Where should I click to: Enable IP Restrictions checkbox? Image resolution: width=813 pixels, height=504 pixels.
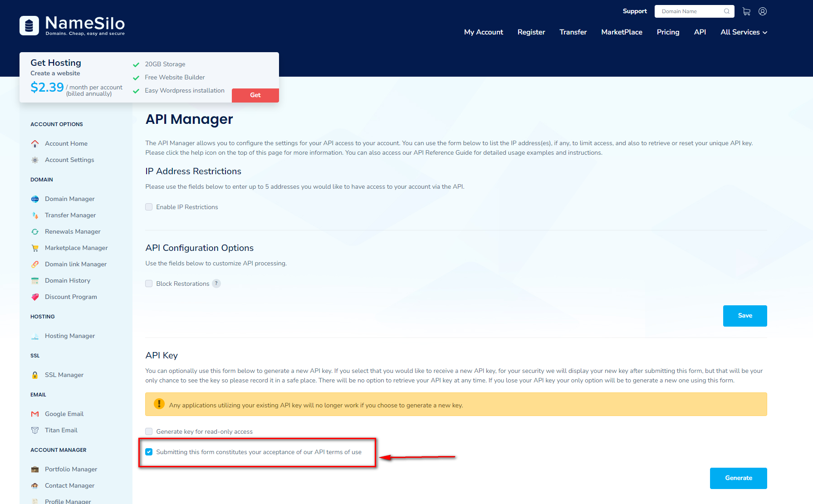[x=149, y=207]
